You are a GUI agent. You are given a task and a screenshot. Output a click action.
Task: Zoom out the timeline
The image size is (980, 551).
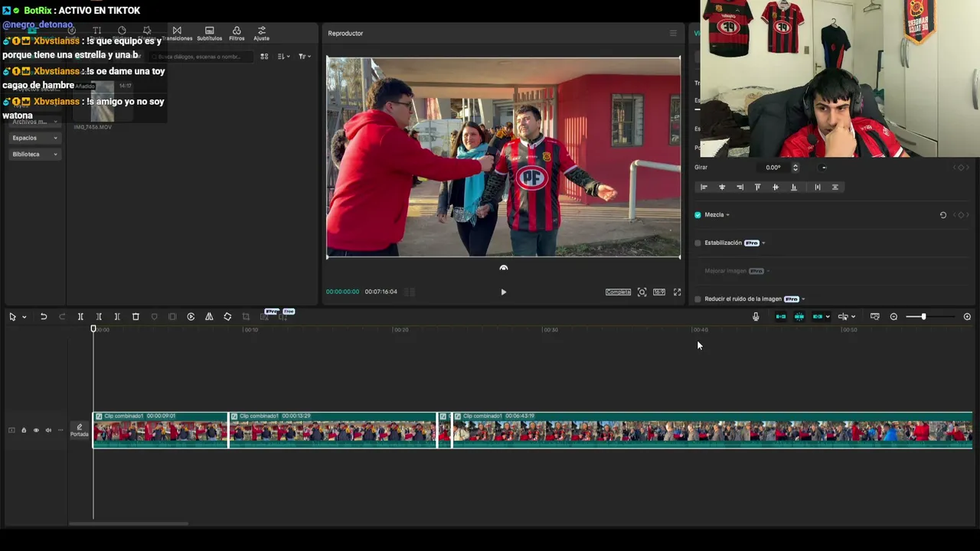click(x=893, y=317)
